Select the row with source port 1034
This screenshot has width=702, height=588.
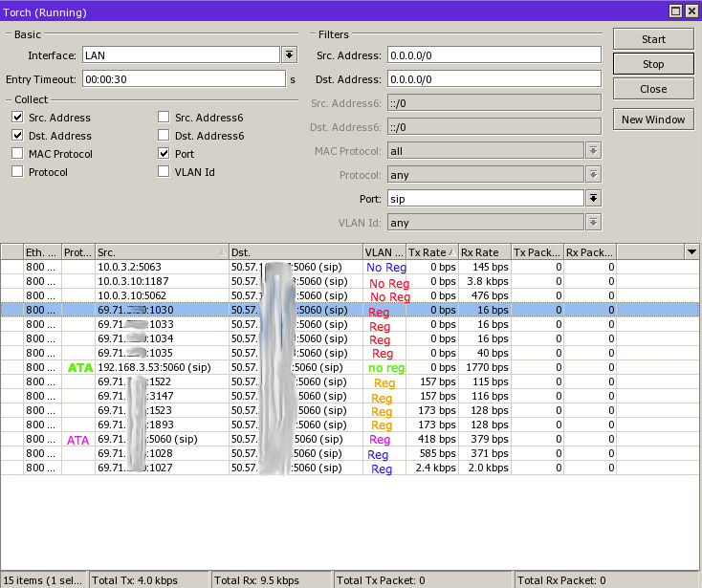(349, 338)
